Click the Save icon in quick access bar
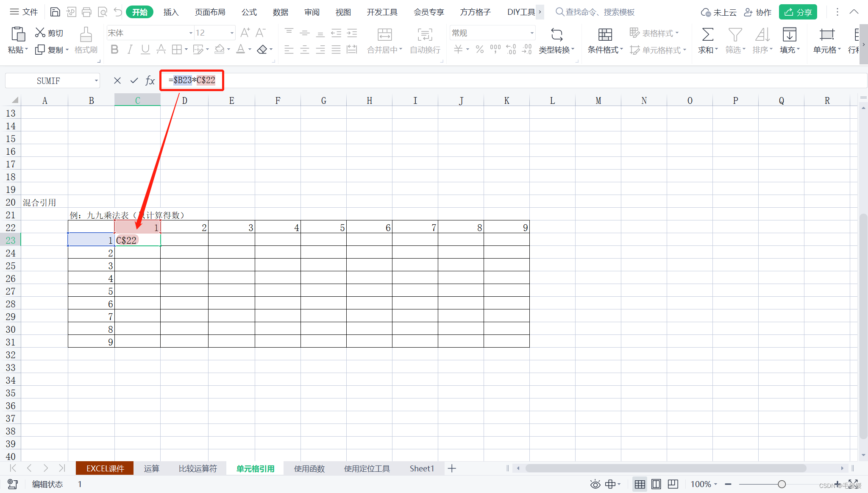Viewport: 868px width, 493px height. point(55,12)
